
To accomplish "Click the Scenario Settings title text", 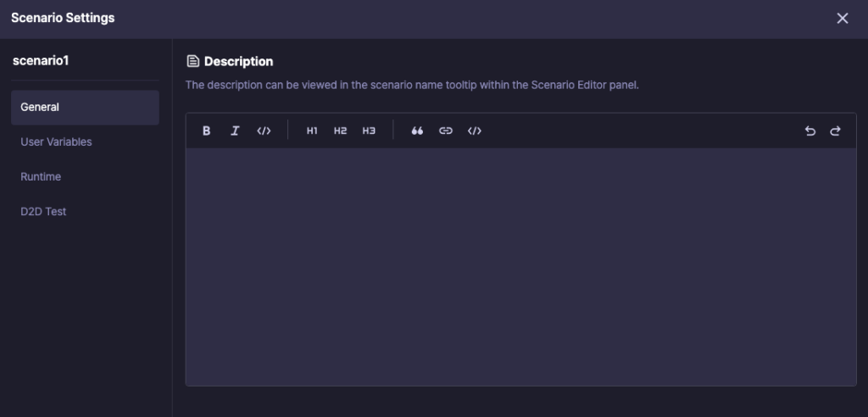I will point(63,18).
